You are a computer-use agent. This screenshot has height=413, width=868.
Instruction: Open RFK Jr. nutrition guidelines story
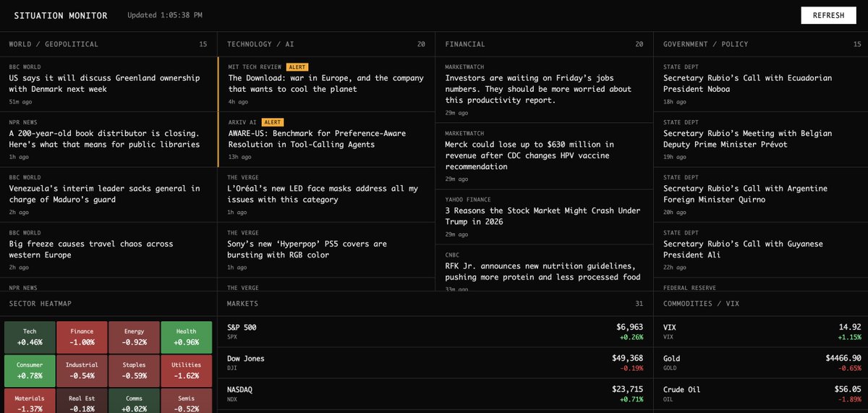(x=542, y=271)
